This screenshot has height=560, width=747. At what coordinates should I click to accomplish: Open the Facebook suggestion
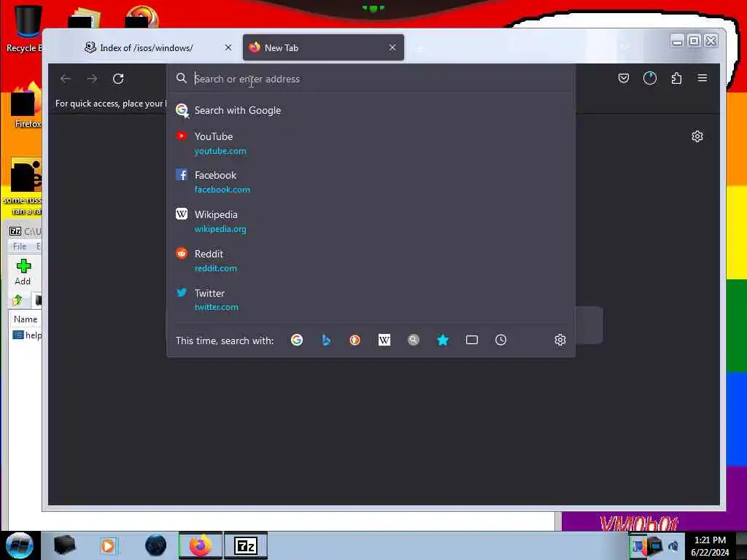(371, 182)
